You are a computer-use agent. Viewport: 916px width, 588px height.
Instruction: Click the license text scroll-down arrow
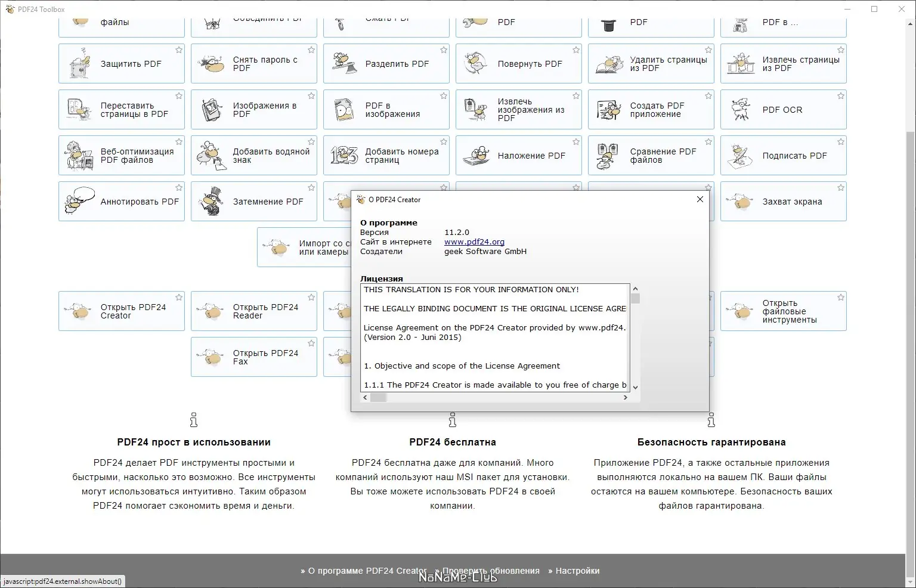point(635,387)
